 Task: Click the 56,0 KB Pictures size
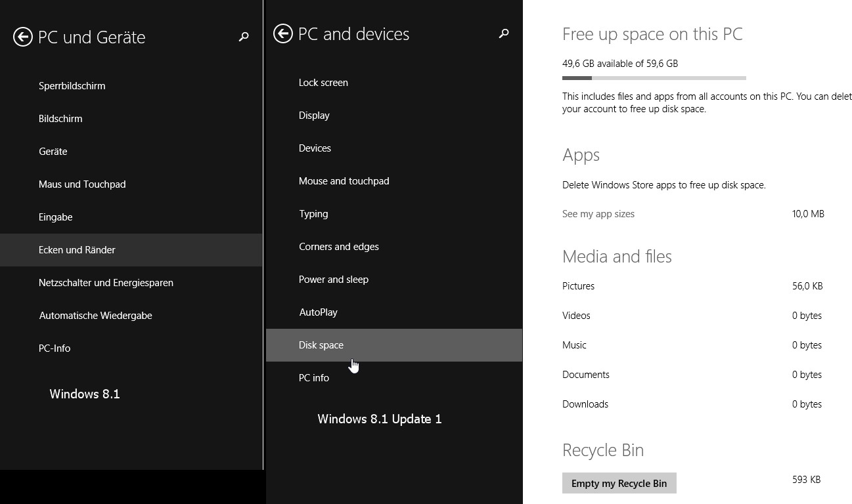click(x=807, y=286)
